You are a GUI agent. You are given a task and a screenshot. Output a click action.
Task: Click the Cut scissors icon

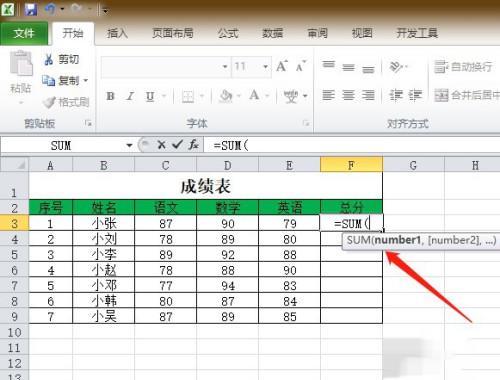pos(48,59)
